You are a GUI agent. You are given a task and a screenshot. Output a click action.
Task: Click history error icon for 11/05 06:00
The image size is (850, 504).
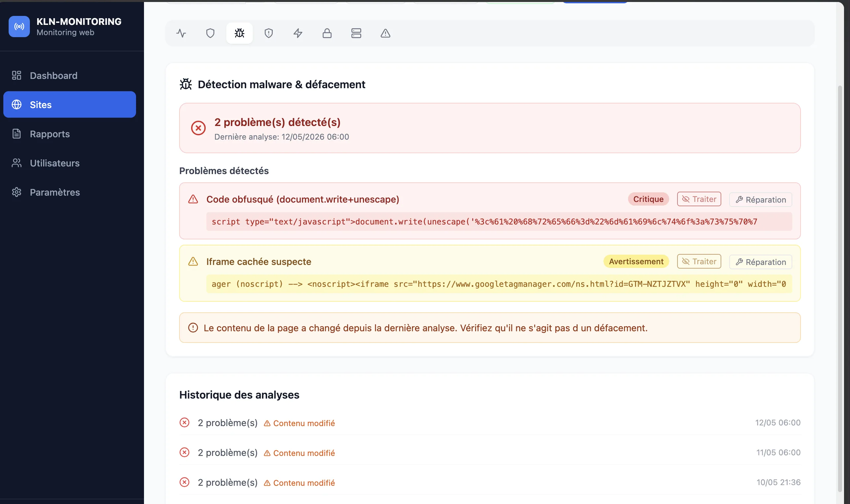[x=184, y=452]
